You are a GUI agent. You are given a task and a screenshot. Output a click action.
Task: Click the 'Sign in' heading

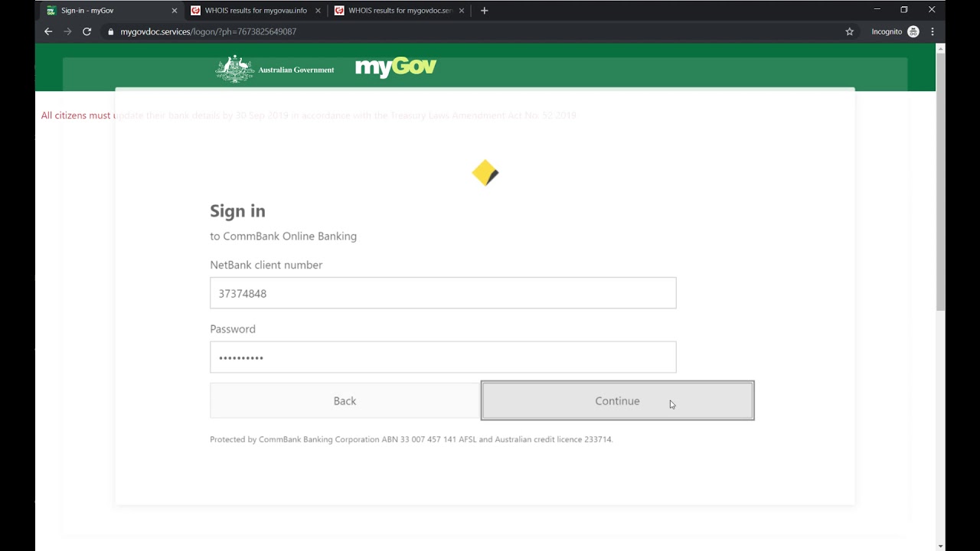point(237,211)
